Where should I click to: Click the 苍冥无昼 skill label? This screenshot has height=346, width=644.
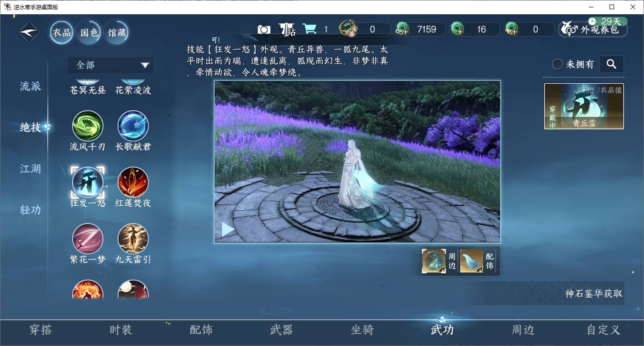88,90
